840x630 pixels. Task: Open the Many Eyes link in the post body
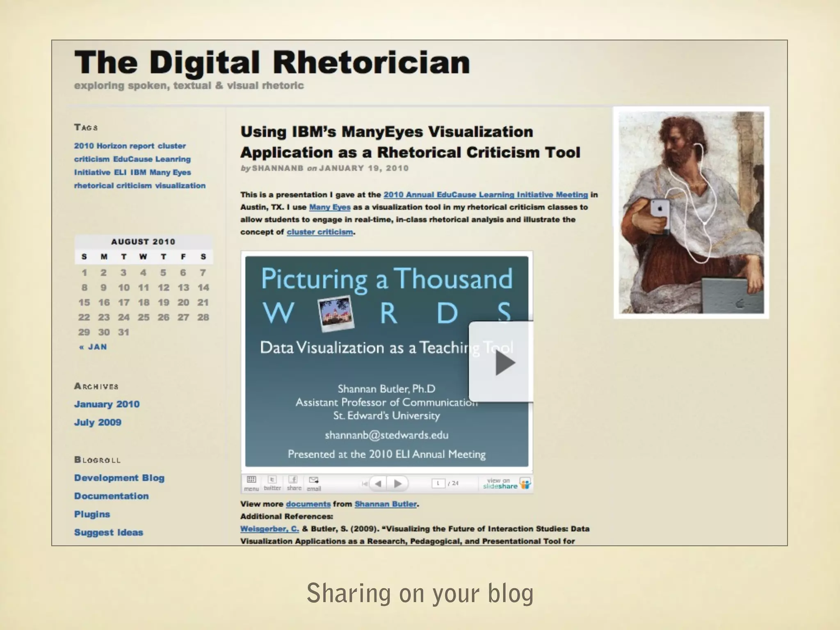(330, 207)
